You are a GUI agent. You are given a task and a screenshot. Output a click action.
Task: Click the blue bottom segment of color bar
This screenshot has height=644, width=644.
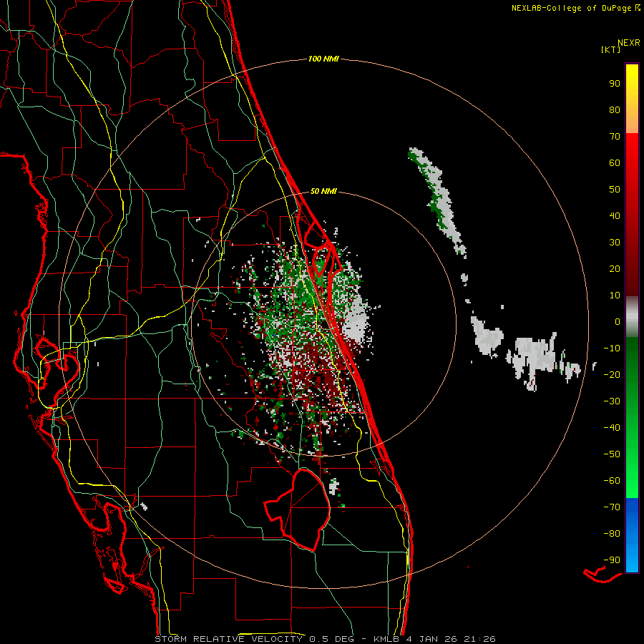tap(632, 535)
